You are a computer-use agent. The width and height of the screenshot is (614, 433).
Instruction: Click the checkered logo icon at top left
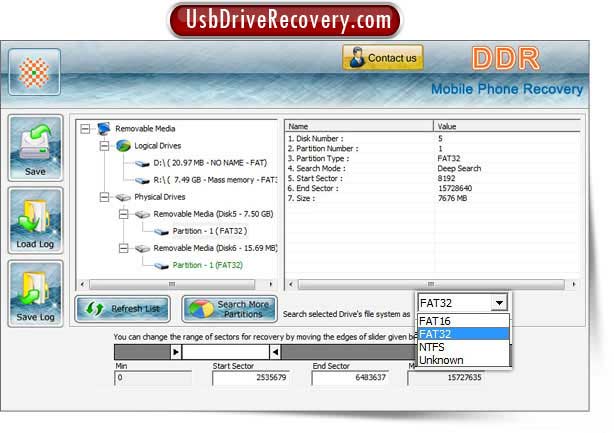[35, 70]
